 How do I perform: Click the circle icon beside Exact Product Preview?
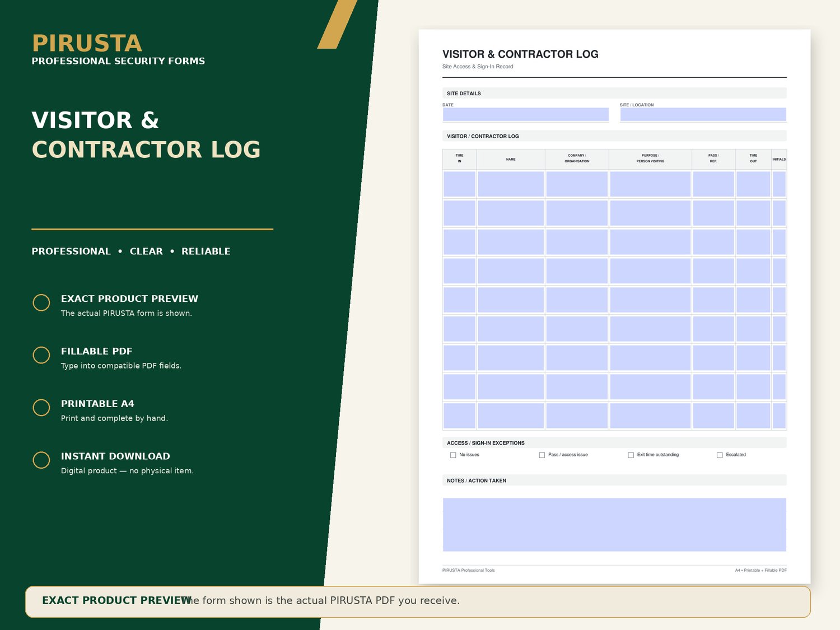41,302
